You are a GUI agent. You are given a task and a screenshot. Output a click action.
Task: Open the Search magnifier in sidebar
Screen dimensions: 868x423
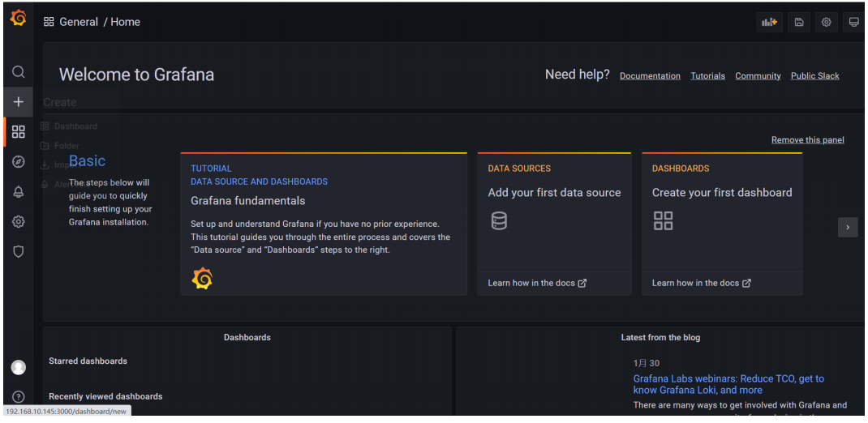point(19,72)
